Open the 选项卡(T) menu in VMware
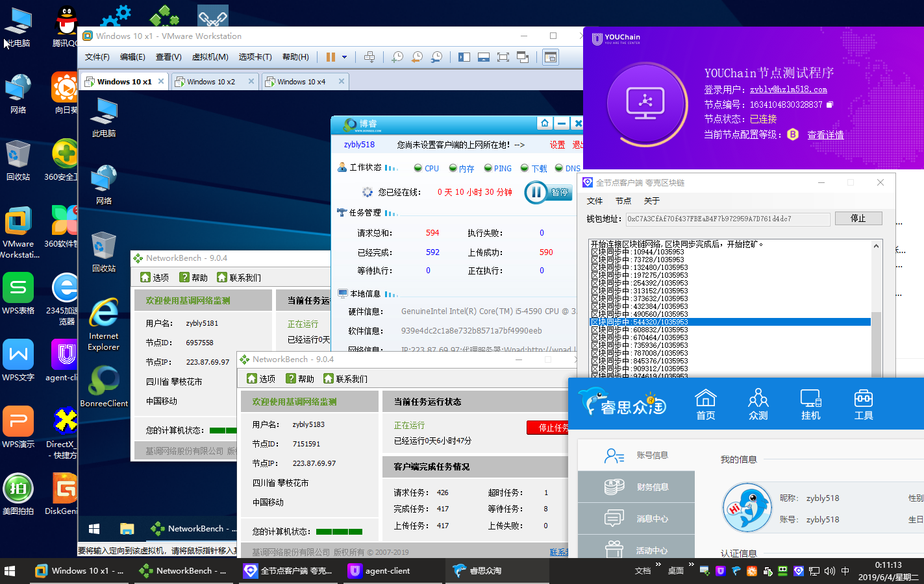 (255, 57)
